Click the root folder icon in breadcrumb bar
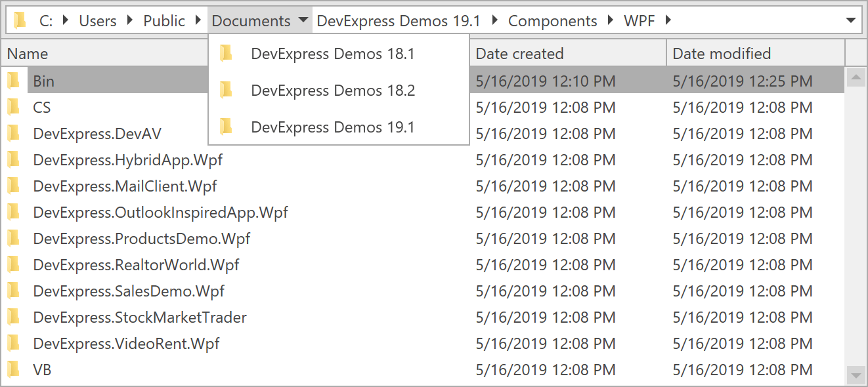868x387 pixels. [20, 21]
